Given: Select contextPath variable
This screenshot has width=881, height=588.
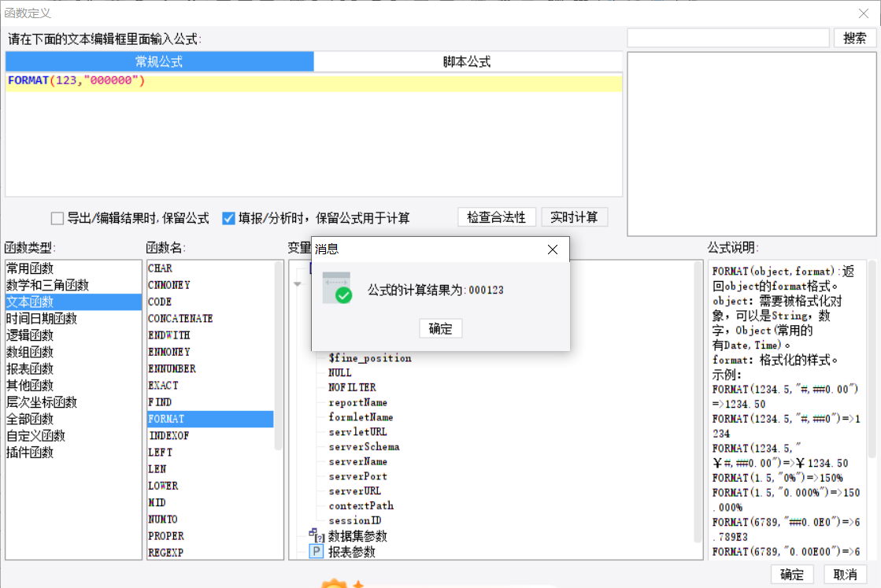Looking at the screenshot, I should [361, 506].
